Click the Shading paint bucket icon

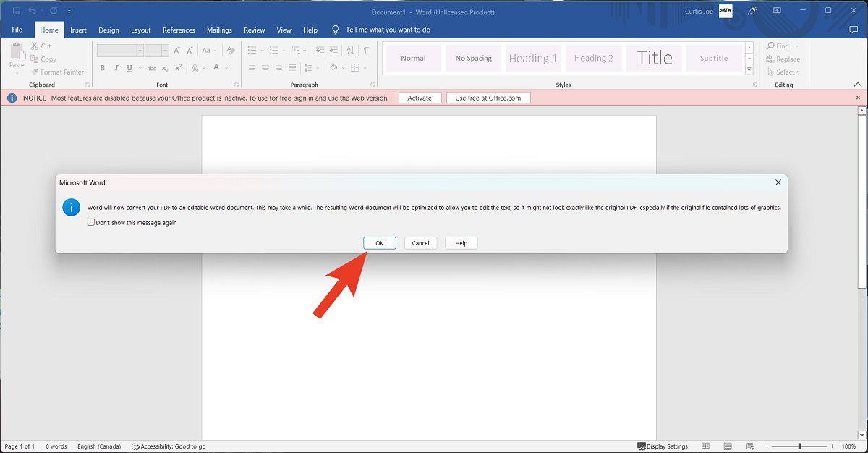[x=333, y=68]
